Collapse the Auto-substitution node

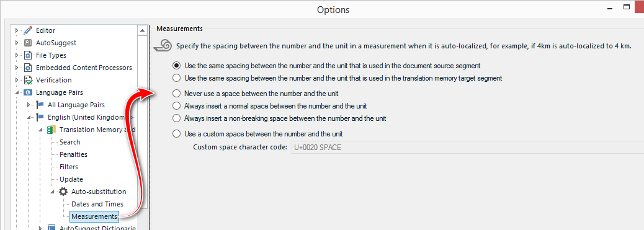53,192
